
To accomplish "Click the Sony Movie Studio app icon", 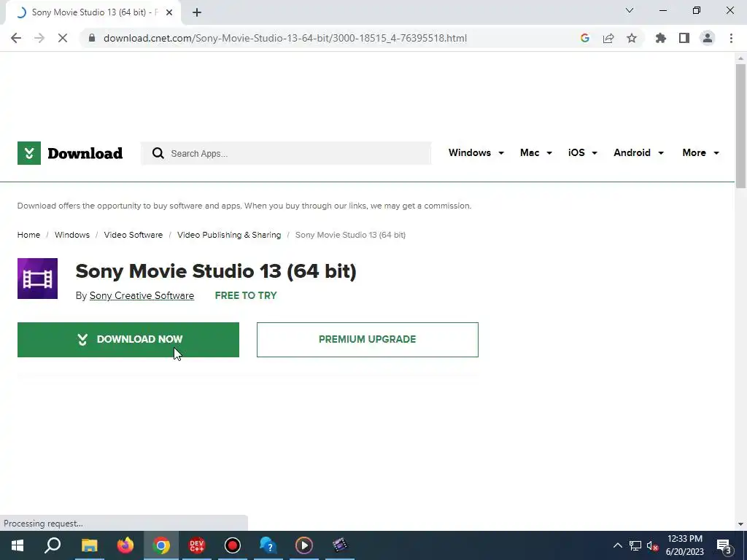I will tap(38, 279).
